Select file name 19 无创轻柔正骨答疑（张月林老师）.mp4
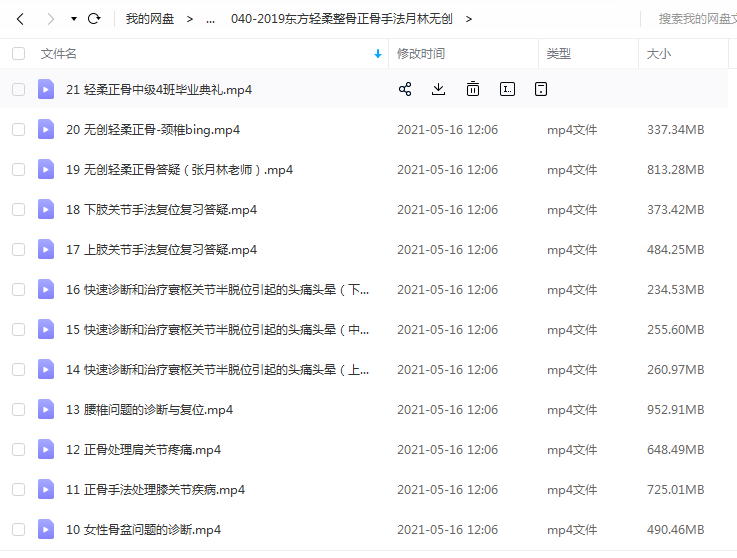737x558 pixels. (179, 169)
